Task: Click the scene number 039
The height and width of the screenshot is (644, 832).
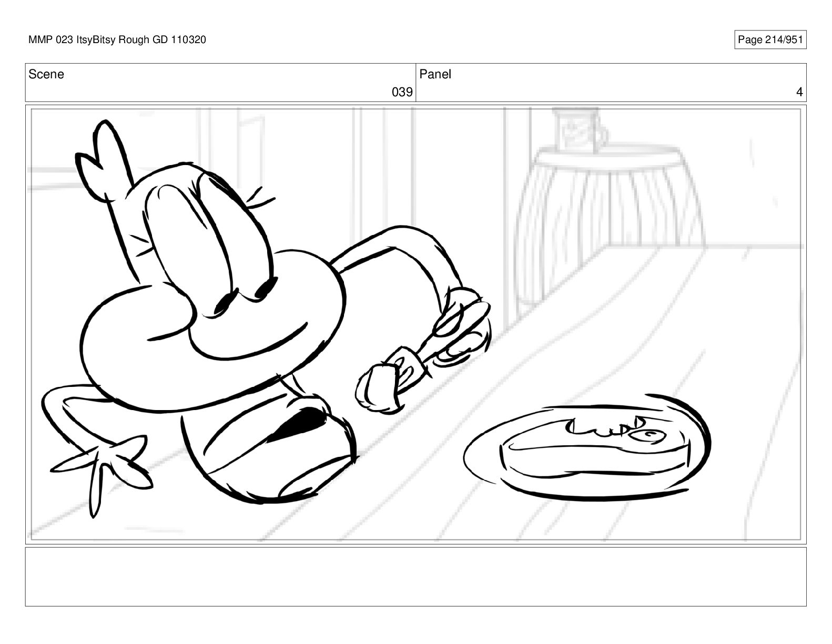Action: click(402, 93)
